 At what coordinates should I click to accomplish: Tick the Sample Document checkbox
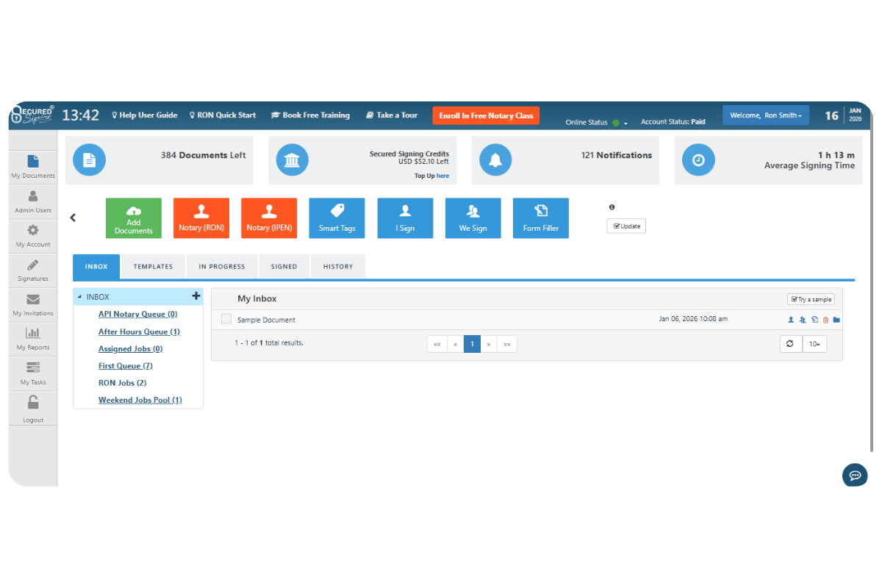226,319
